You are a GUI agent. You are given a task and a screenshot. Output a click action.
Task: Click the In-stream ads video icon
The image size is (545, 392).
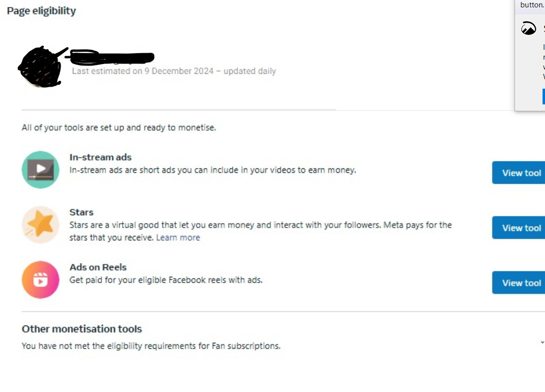pos(41,170)
